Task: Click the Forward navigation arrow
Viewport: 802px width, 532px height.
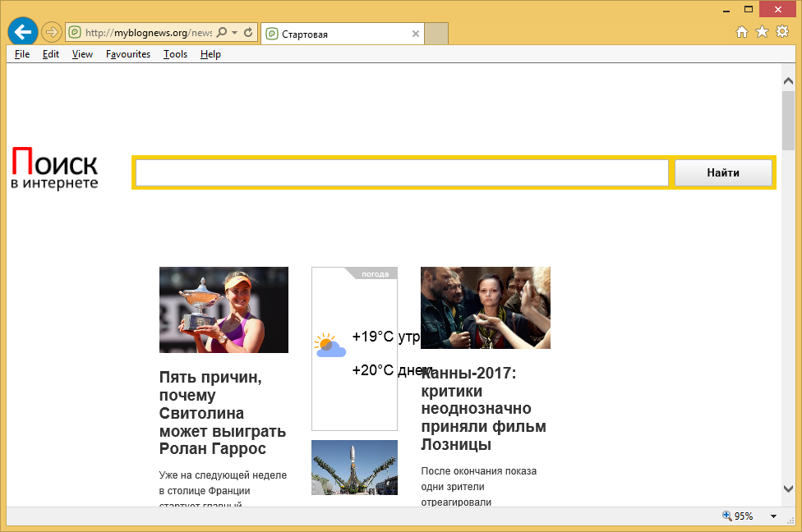Action: tap(51, 32)
